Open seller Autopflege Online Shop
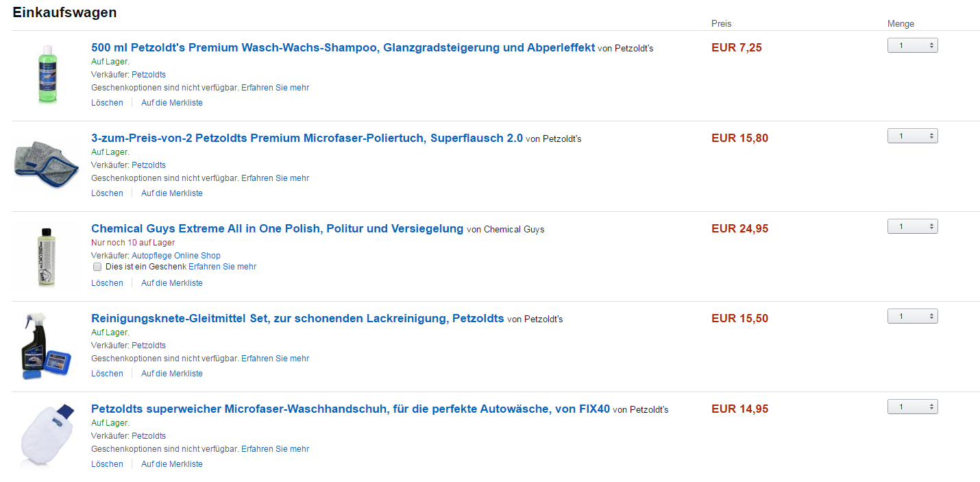Image resolution: width=980 pixels, height=482 pixels. (175, 256)
